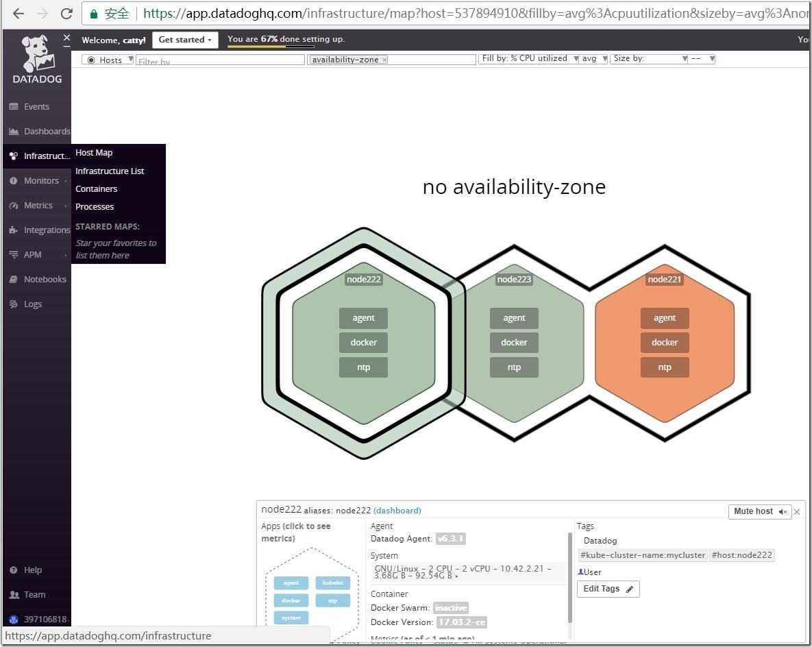This screenshot has width=812, height=647.
Task: Open the Metrics sidebar label
Action: click(x=38, y=206)
